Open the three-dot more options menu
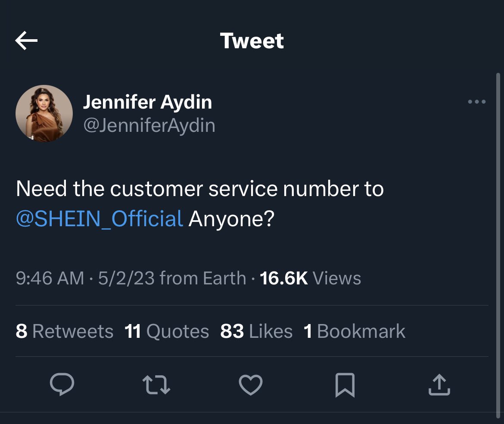Screen dimensions: 504x424 tap(477, 102)
